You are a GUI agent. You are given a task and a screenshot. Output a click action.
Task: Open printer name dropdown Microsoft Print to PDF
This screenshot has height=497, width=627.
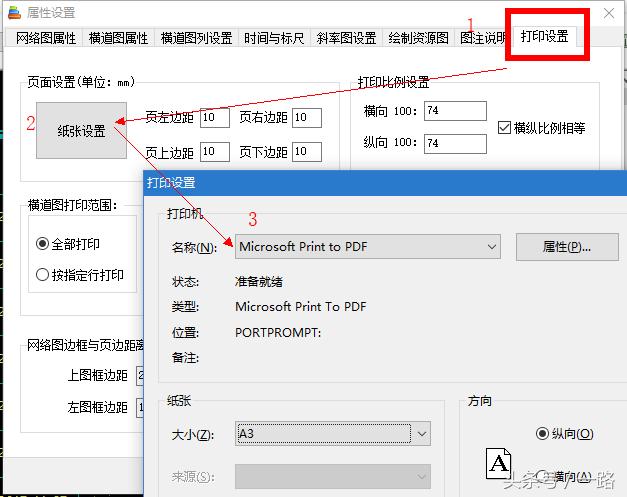[x=367, y=247]
